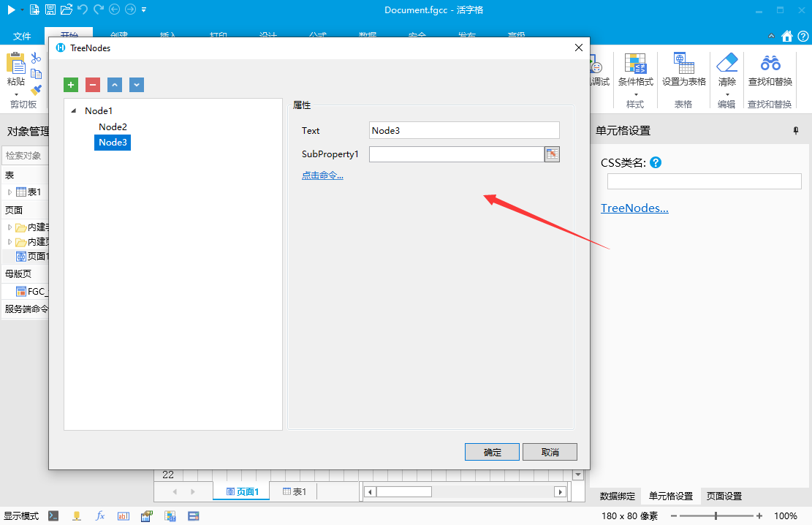The height and width of the screenshot is (525, 812).
Task: Move selected node down with arrow button
Action: [137, 85]
